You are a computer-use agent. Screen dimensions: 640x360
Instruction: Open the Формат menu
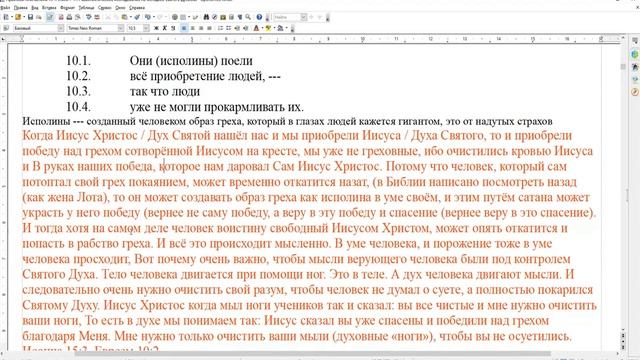point(67,8)
